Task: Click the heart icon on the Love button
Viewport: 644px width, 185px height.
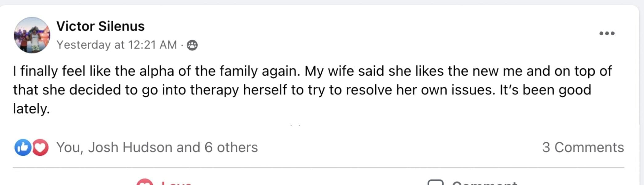Action: coord(145,183)
